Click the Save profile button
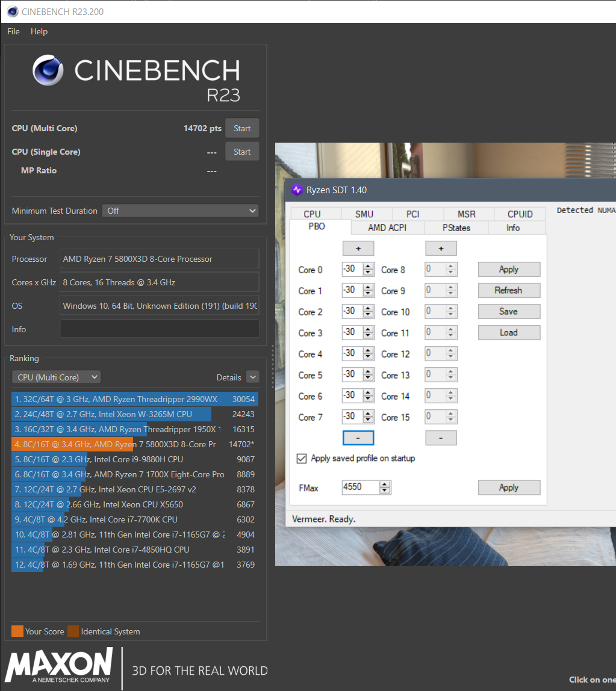616x691 pixels. click(x=509, y=312)
